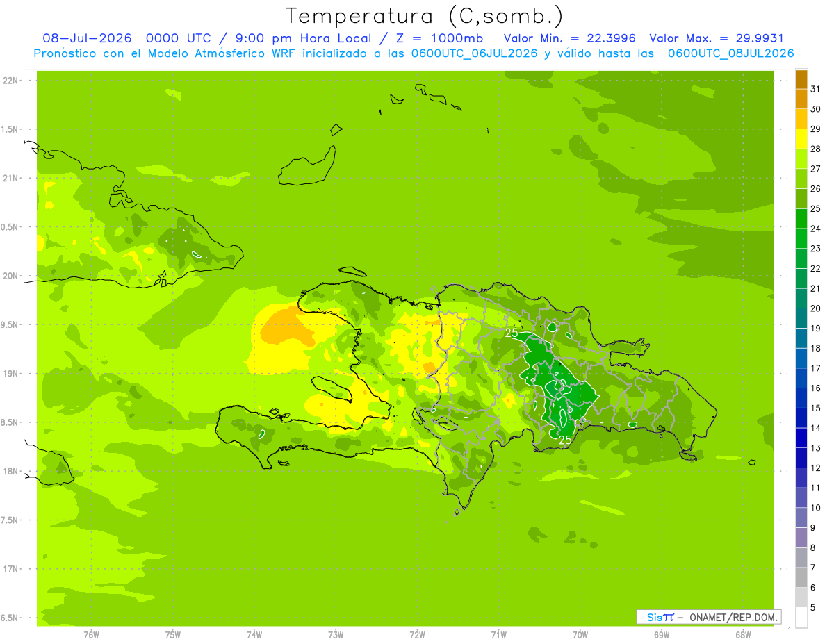Click the orange swatch between 30 and 31 in legend
The width and height of the screenshot is (834, 644).
pyautogui.click(x=801, y=99)
